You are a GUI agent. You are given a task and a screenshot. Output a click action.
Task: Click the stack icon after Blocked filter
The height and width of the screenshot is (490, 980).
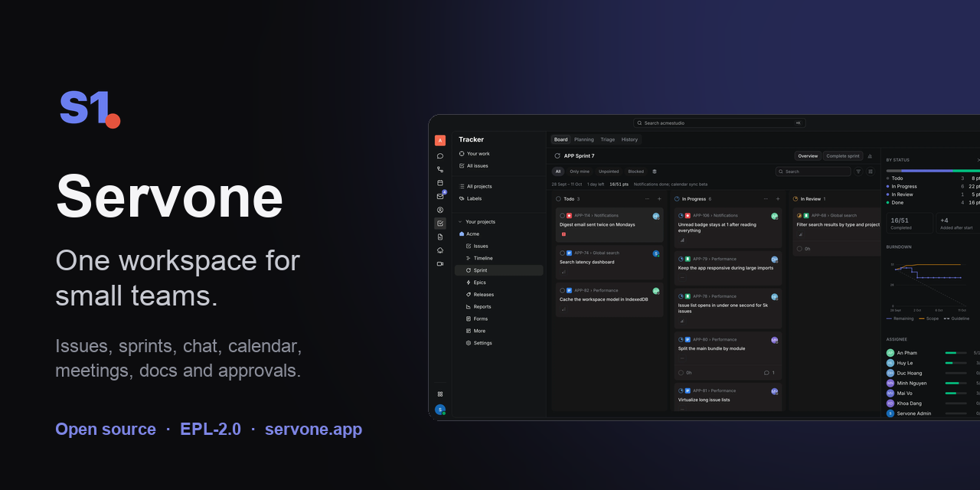point(653,171)
